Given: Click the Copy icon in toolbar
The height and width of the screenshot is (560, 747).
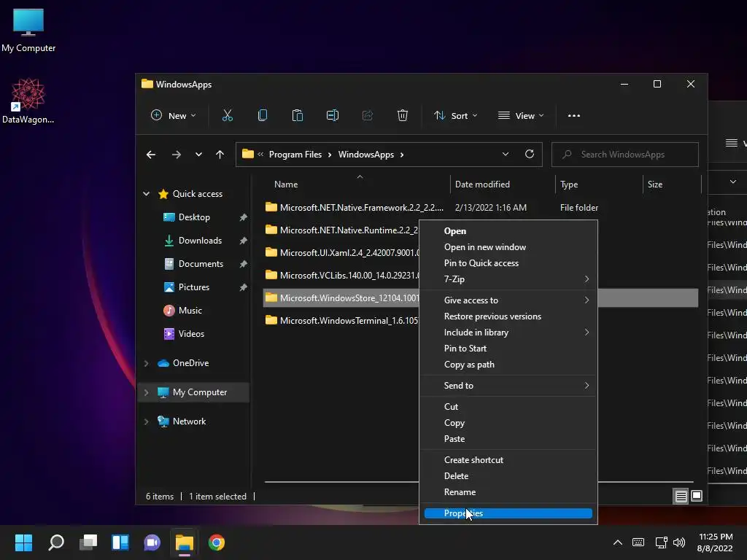Looking at the screenshot, I should [x=263, y=116].
